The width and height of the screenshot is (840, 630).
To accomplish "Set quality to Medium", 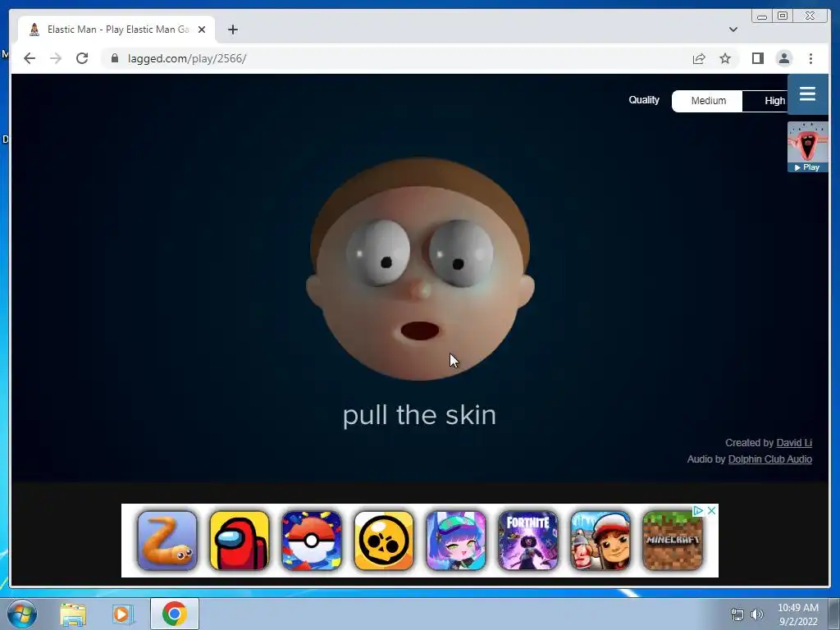I will pyautogui.click(x=708, y=101).
